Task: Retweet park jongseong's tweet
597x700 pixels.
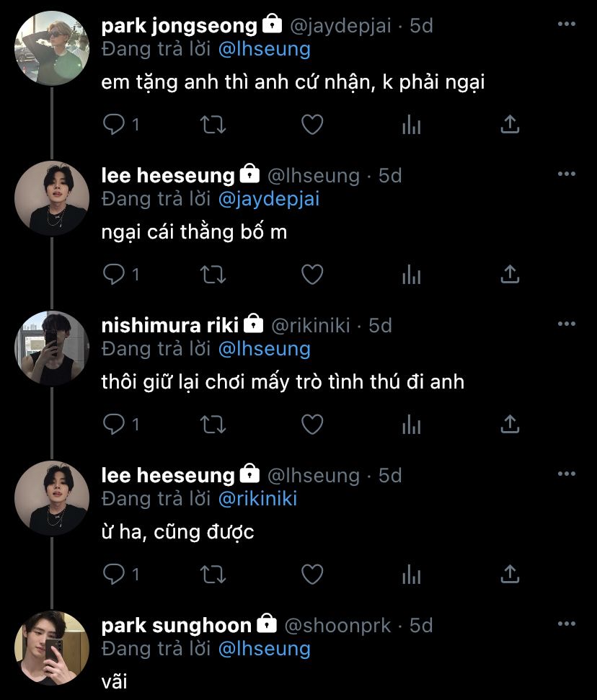Action: [x=213, y=125]
